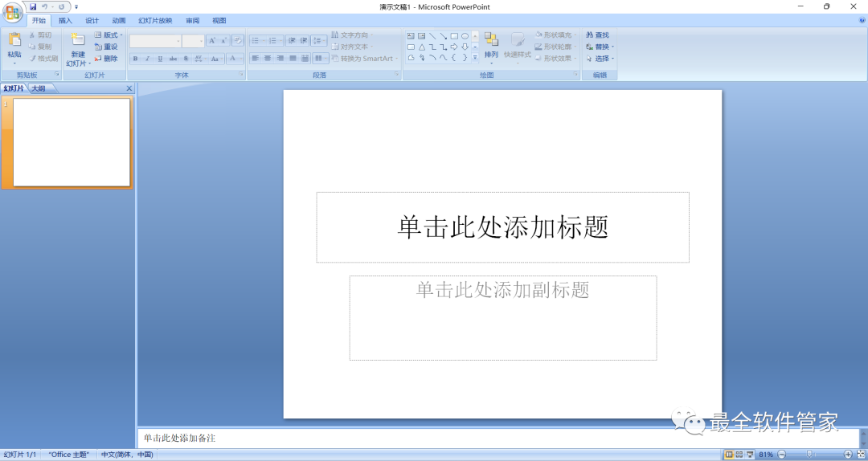Viewport: 868px width, 461px height.
Task: Open the Shape Fill (形状填充) dropdown
Action: coord(556,35)
